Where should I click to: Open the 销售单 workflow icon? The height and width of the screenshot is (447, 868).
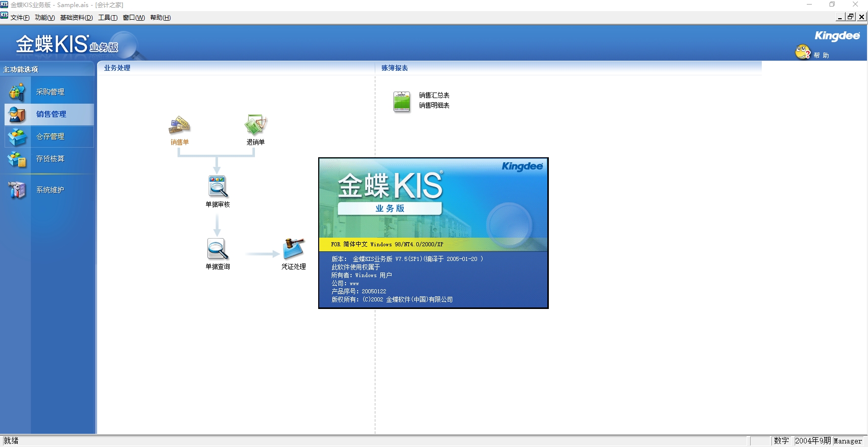click(179, 125)
